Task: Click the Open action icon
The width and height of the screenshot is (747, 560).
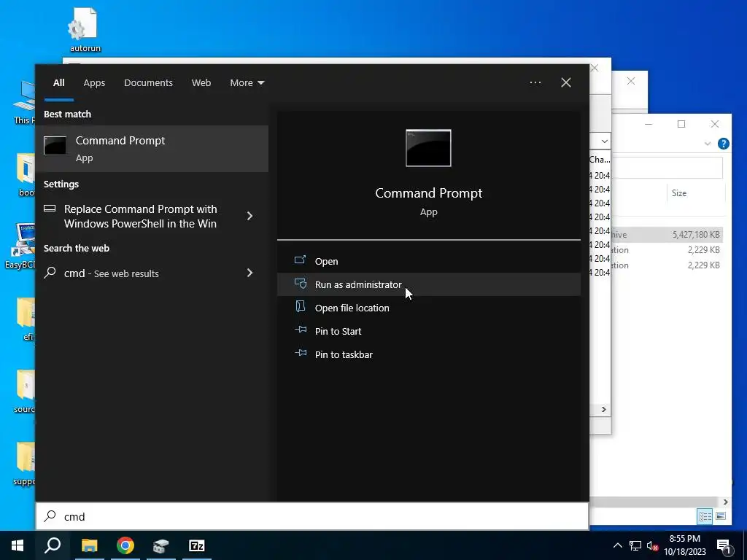Action: tap(300, 260)
